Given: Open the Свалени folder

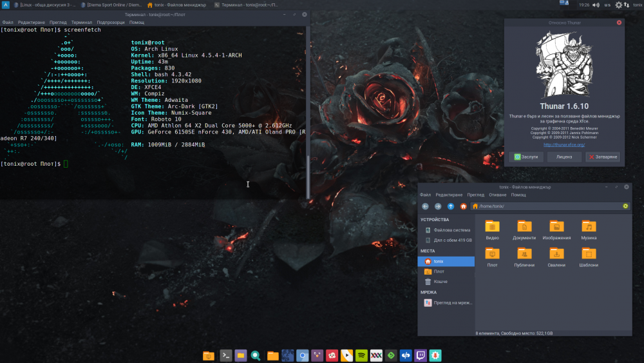Looking at the screenshot, I should pos(556,257).
